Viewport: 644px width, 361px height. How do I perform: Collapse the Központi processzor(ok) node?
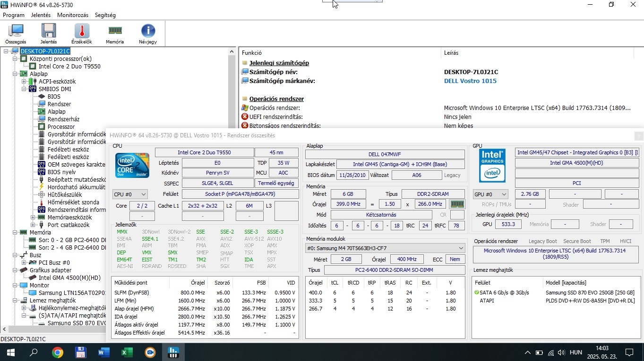(15, 59)
